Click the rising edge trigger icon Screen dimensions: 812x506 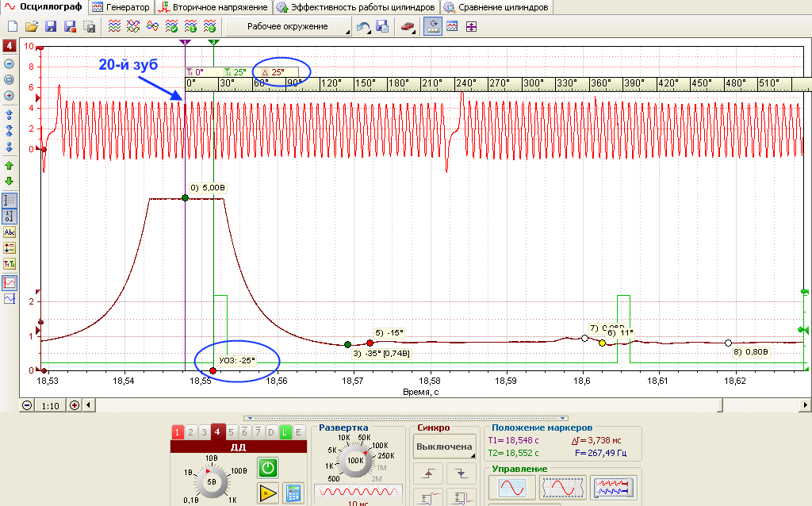pyautogui.click(x=428, y=473)
